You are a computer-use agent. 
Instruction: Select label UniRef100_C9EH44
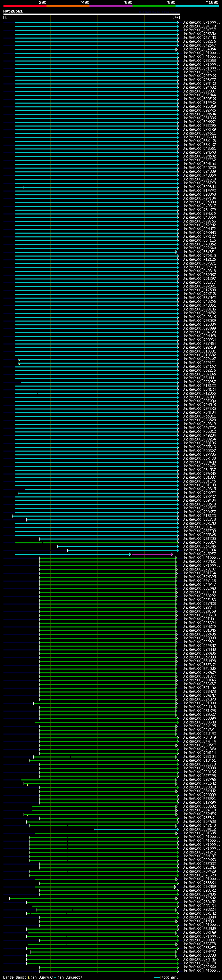199,95
